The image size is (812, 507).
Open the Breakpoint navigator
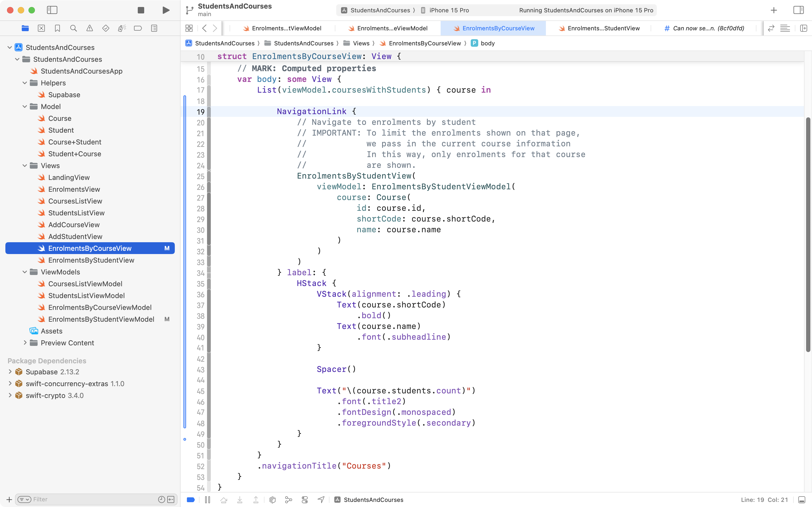point(138,28)
